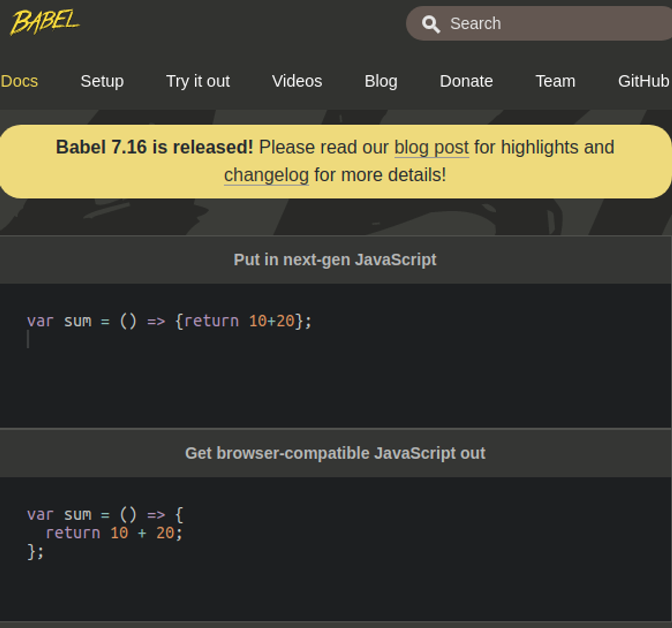Follow the blog post link
672x628 pixels.
[431, 148]
